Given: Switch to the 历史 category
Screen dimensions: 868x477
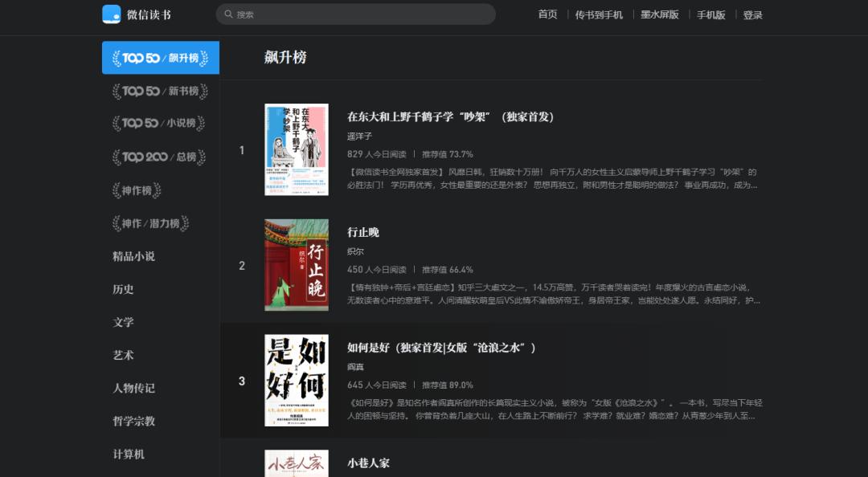Looking at the screenshot, I should 124,289.
